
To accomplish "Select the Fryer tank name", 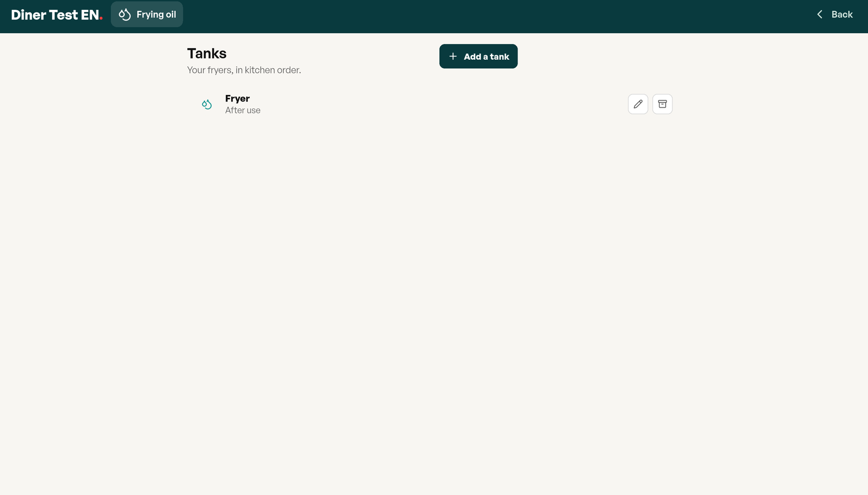I will pyautogui.click(x=238, y=98).
